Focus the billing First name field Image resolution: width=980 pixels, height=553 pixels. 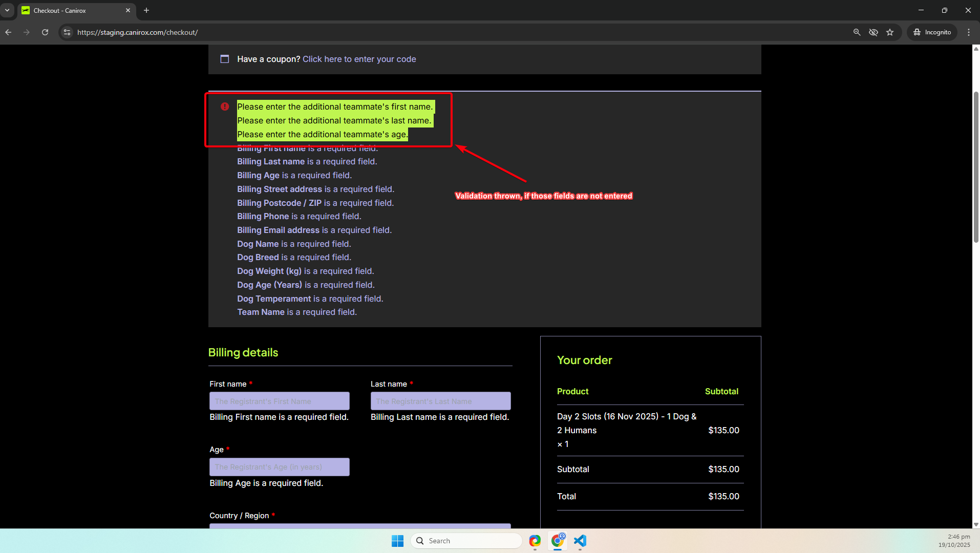279,401
